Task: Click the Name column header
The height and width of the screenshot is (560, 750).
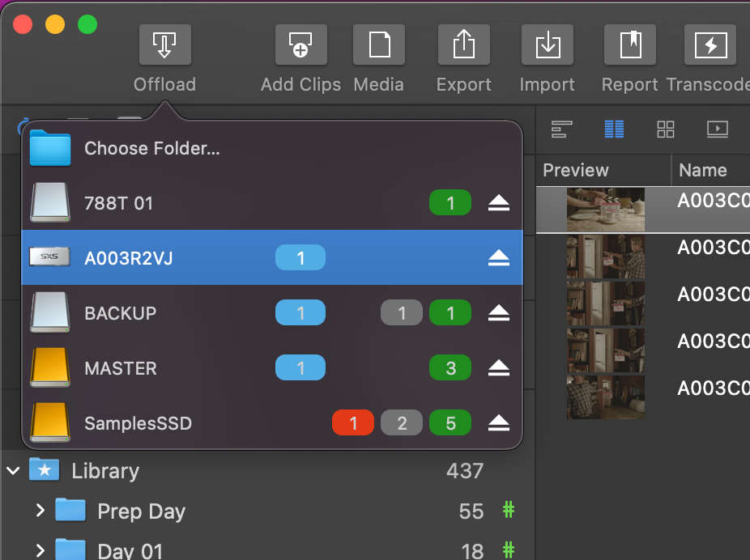Action: coord(702,170)
